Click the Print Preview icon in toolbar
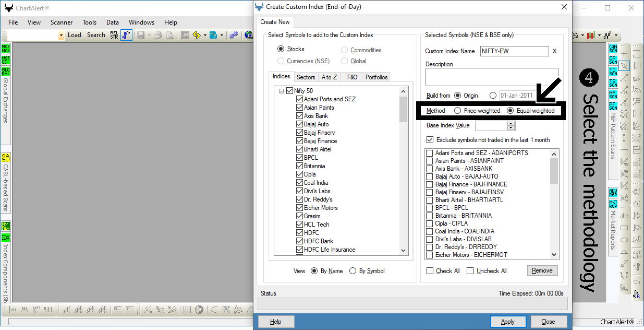Image resolution: width=644 pixels, height=330 pixels. (x=170, y=35)
